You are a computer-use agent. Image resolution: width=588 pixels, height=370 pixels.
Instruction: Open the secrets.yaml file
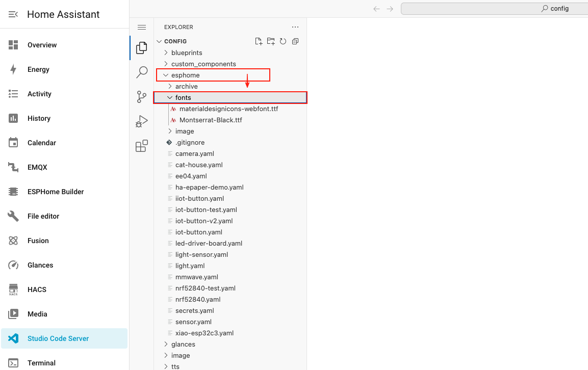click(x=194, y=311)
